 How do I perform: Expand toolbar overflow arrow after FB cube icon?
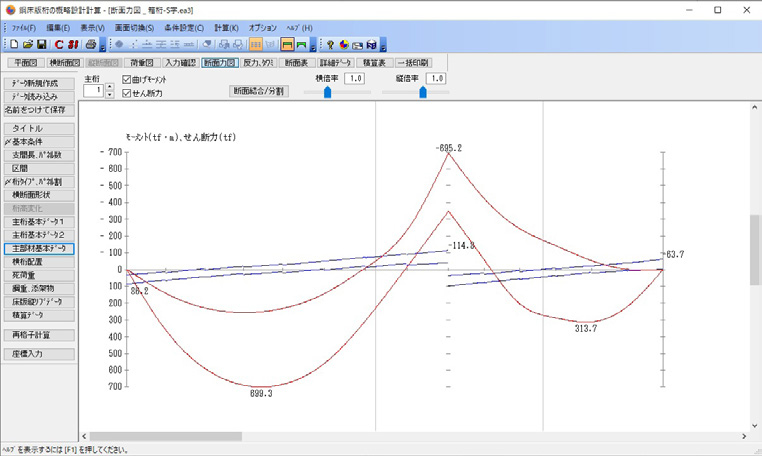(x=383, y=45)
